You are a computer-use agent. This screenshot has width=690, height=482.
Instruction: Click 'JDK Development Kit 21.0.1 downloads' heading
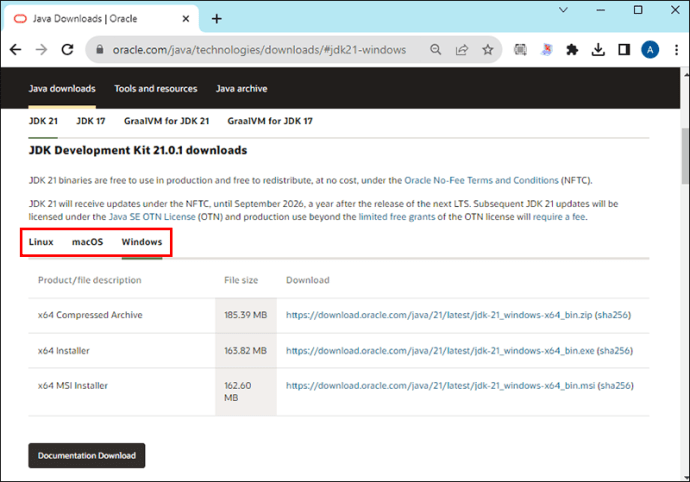(138, 151)
